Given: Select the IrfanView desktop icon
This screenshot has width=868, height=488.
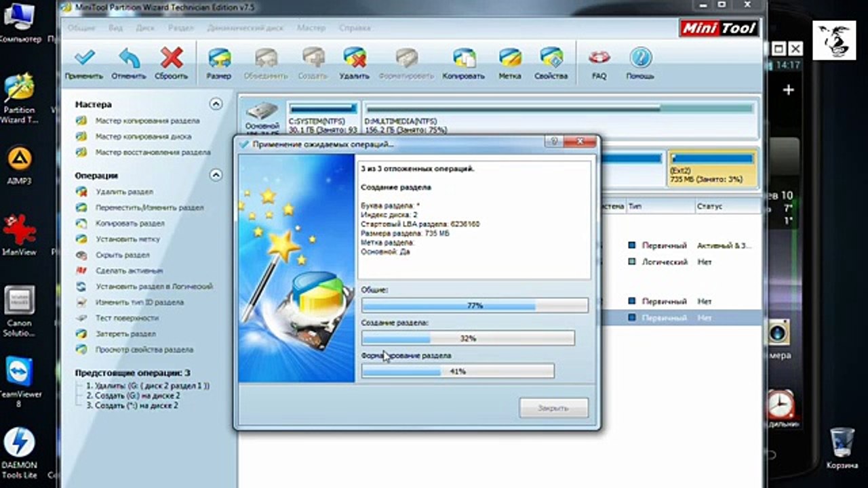Looking at the screenshot, I should coord(19,234).
